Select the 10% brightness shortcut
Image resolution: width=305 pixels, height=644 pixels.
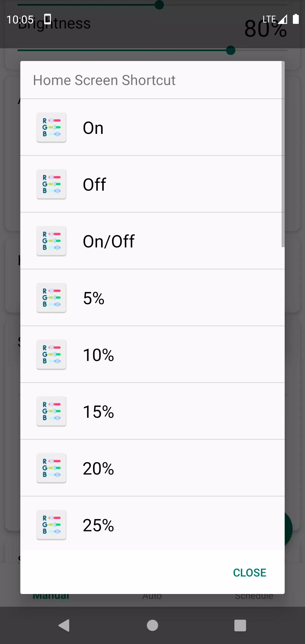152,354
